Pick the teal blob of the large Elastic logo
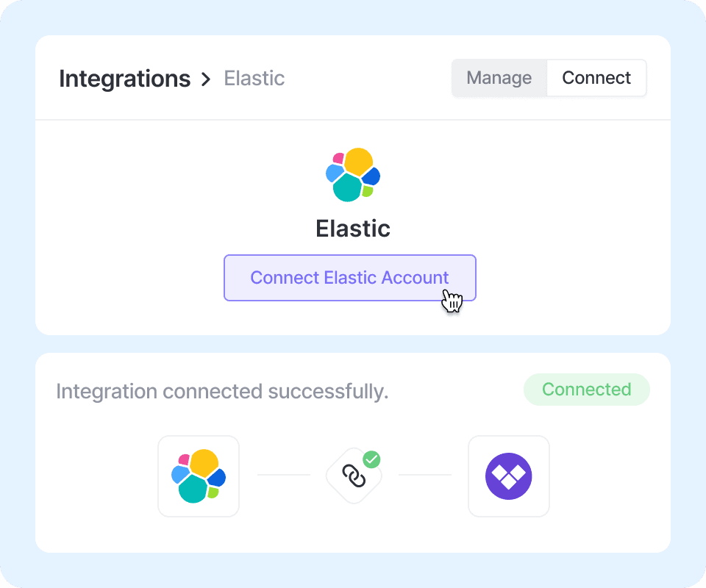 pyautogui.click(x=347, y=188)
